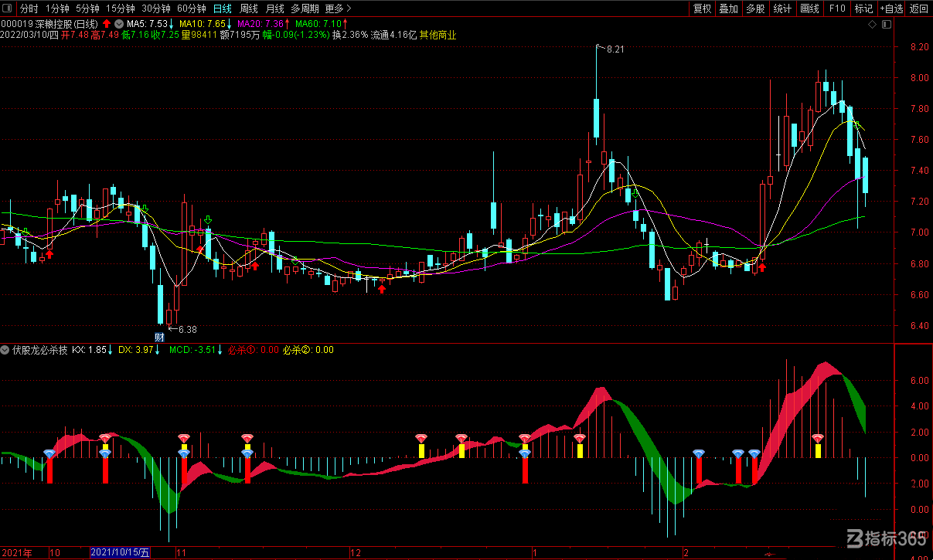Viewport: 933px width, 560px height.
Task: Click the turnover 换2.36% value
Action: coord(350,35)
